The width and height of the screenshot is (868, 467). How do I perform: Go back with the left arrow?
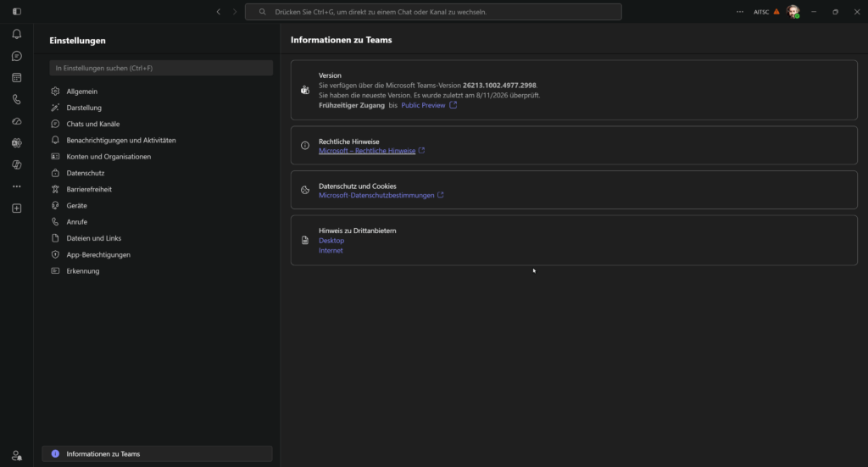[x=219, y=12]
